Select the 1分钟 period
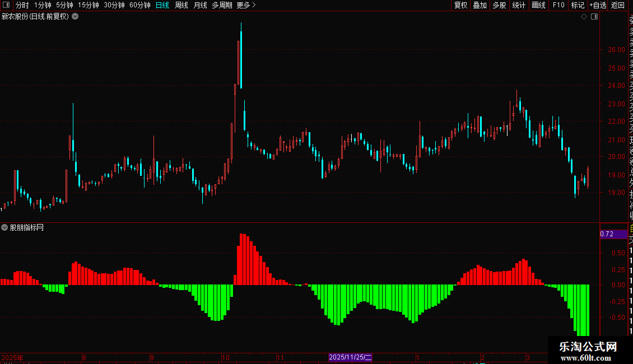Image resolution: width=633 pixels, height=364 pixels. click(x=43, y=5)
